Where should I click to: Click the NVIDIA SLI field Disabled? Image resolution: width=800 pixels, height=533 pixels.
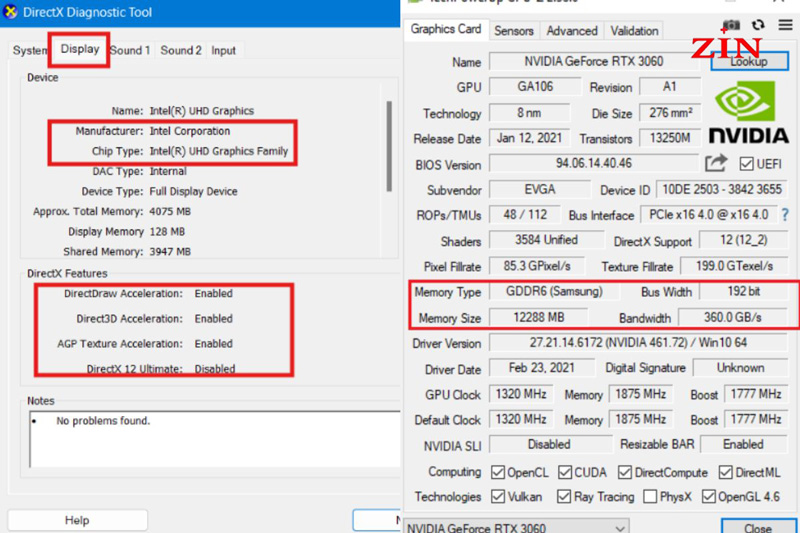pyautogui.click(x=549, y=444)
